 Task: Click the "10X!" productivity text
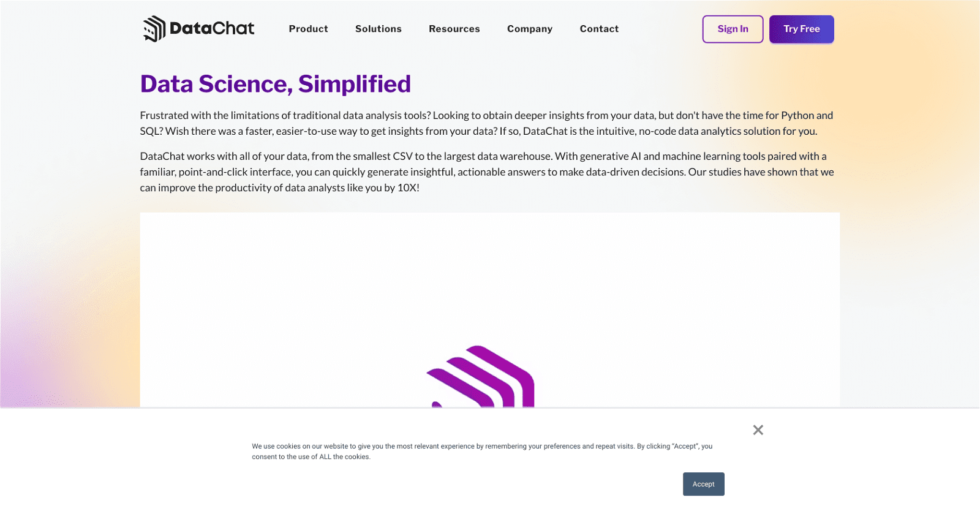click(408, 187)
